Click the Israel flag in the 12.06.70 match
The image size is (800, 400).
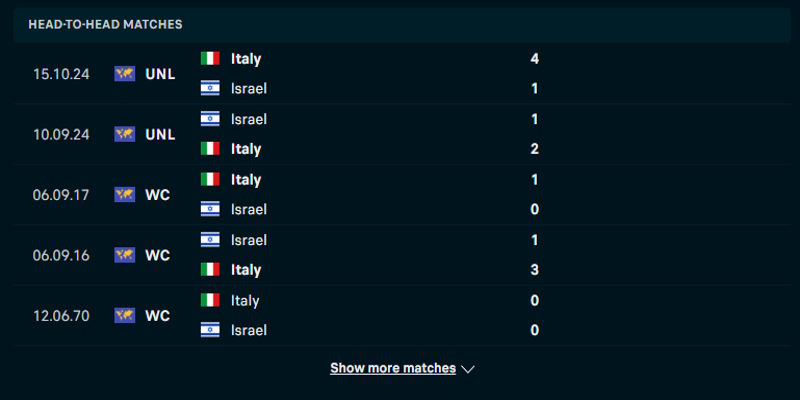pyautogui.click(x=210, y=329)
